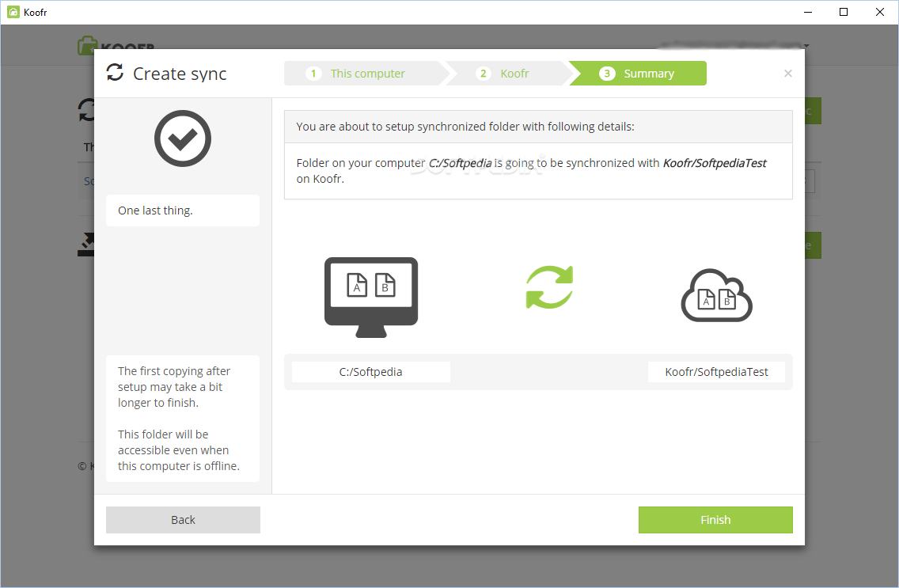899x588 pixels.
Task: Click the large checkmark circle icon
Action: [183, 138]
